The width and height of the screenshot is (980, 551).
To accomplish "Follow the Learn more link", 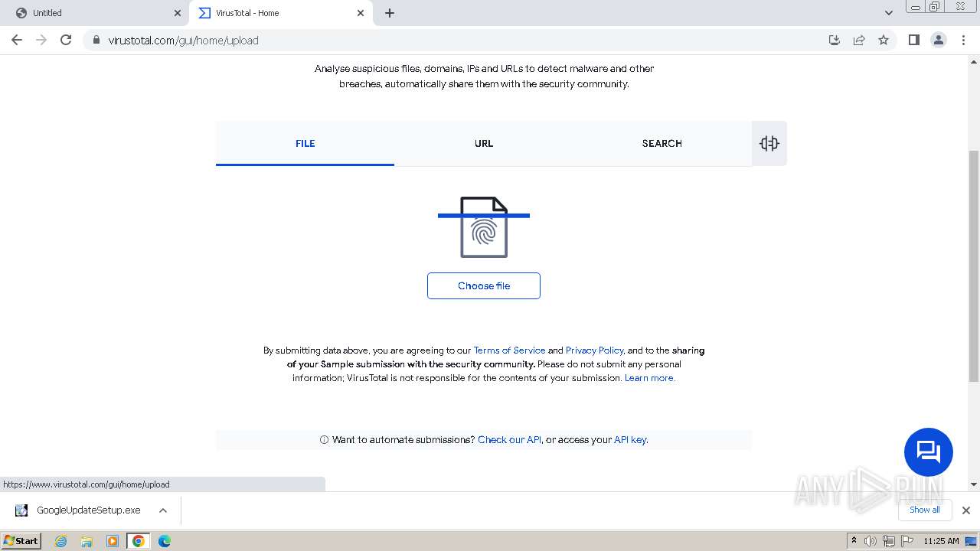I will click(649, 378).
